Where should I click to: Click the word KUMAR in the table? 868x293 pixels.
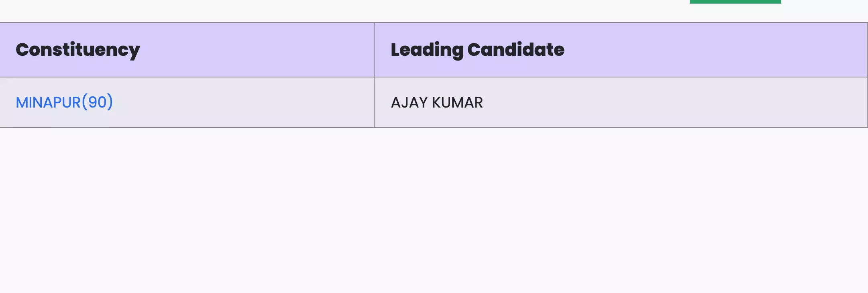pos(457,102)
